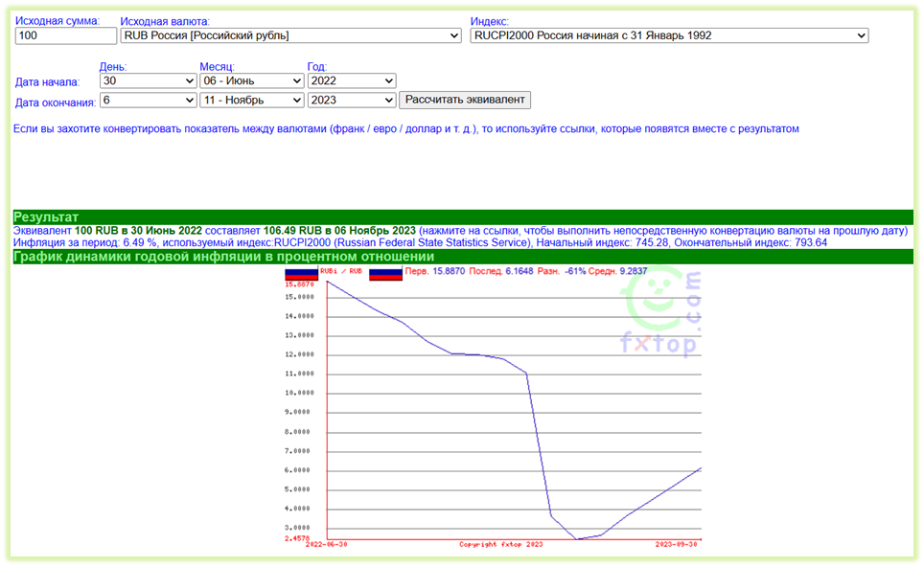Open end year dropdown showing 2023
924x567 pixels.
[x=351, y=101]
